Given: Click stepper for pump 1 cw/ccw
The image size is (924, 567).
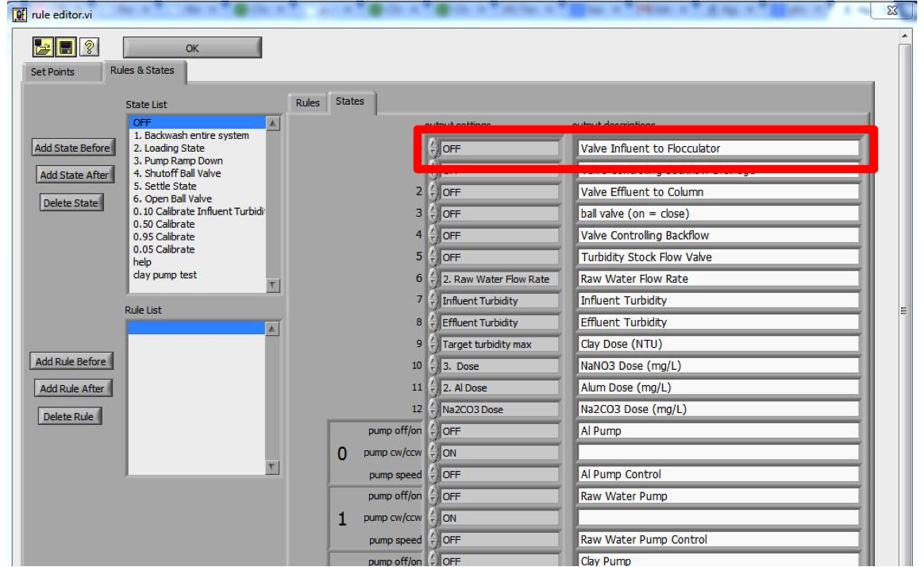Looking at the screenshot, I should [433, 519].
